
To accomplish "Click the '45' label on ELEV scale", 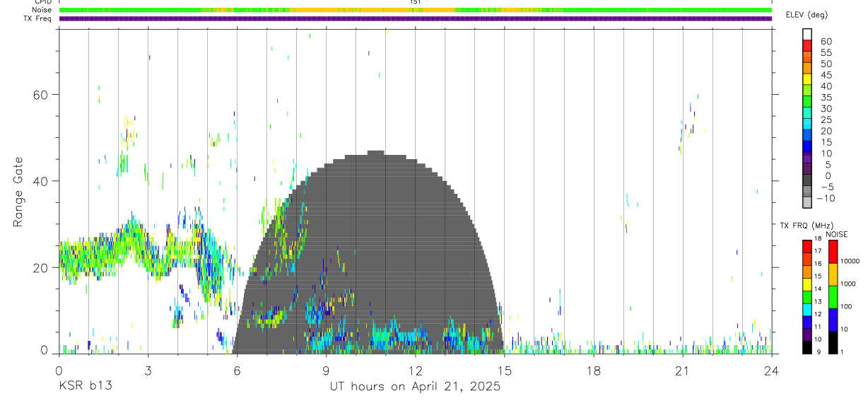I will (x=826, y=75).
